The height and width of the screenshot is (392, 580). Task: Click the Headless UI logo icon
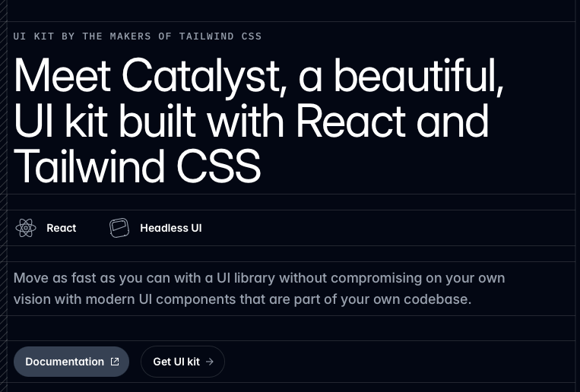pyautogui.click(x=119, y=228)
